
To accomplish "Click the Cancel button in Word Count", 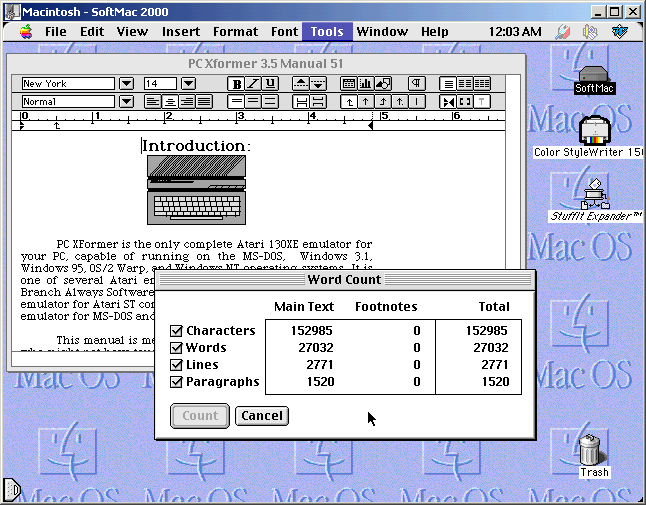I will pos(262,416).
